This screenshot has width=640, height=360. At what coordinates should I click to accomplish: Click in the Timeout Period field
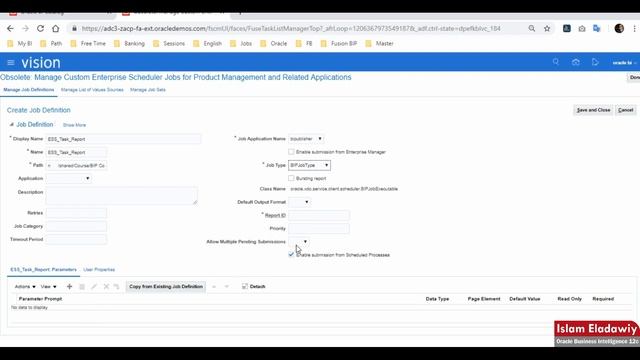click(76, 239)
